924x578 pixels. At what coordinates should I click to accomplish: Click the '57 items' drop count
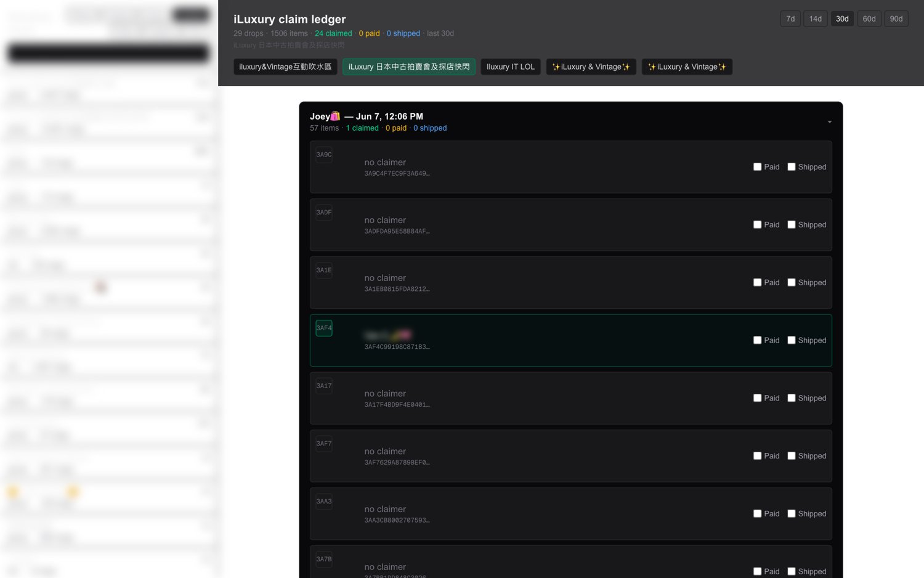[x=324, y=128]
